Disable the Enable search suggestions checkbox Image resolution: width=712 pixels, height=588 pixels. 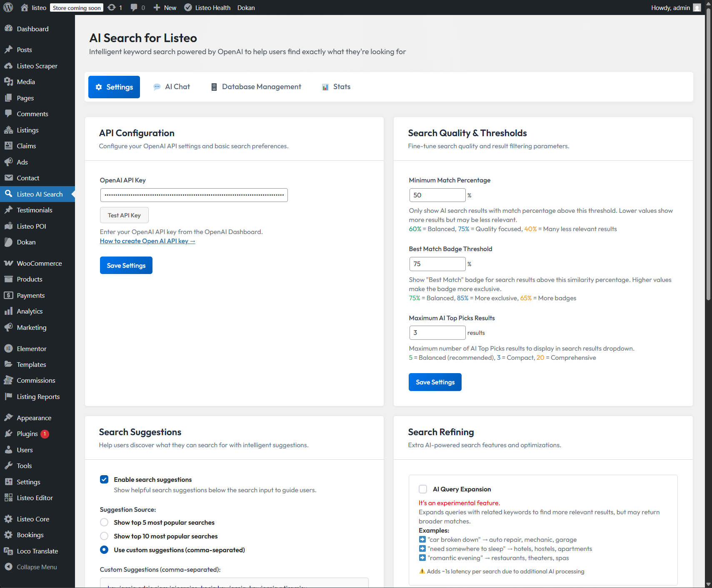(x=104, y=479)
